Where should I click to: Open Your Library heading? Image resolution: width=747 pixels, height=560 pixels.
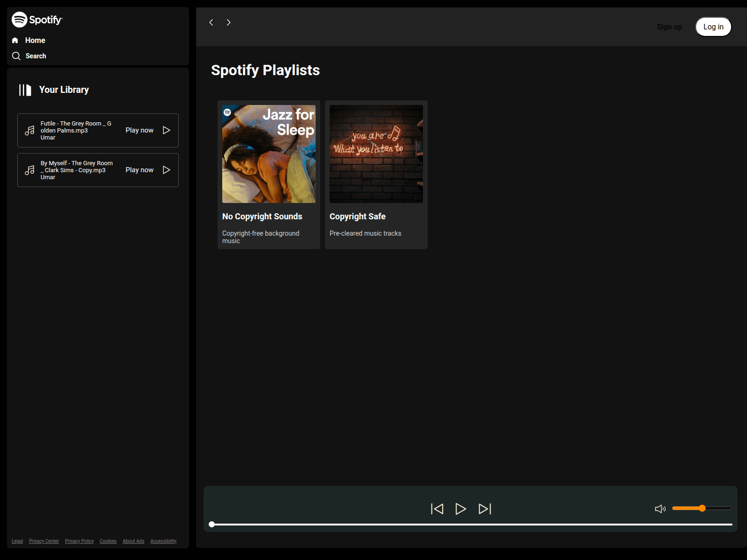pos(64,90)
